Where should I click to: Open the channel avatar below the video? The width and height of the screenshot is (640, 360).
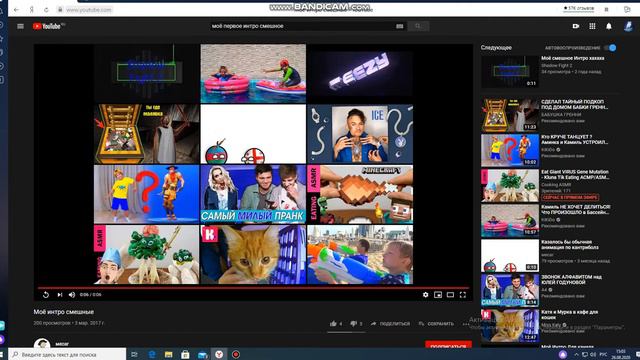click(x=42, y=344)
